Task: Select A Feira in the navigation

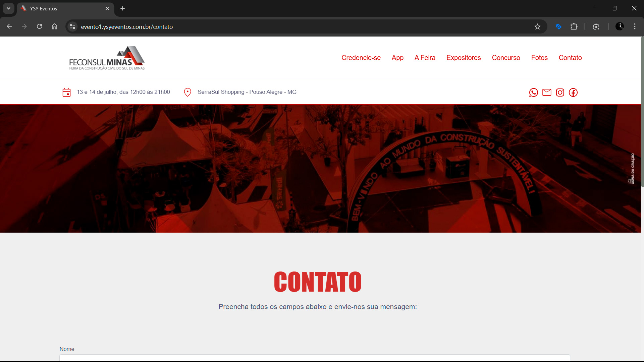Action: coord(425,58)
